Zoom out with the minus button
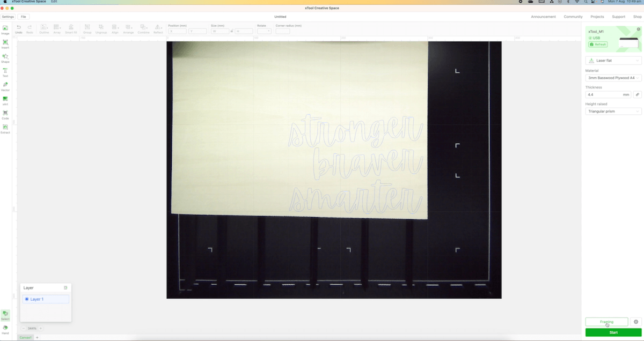The width and height of the screenshot is (644, 341). tap(24, 328)
